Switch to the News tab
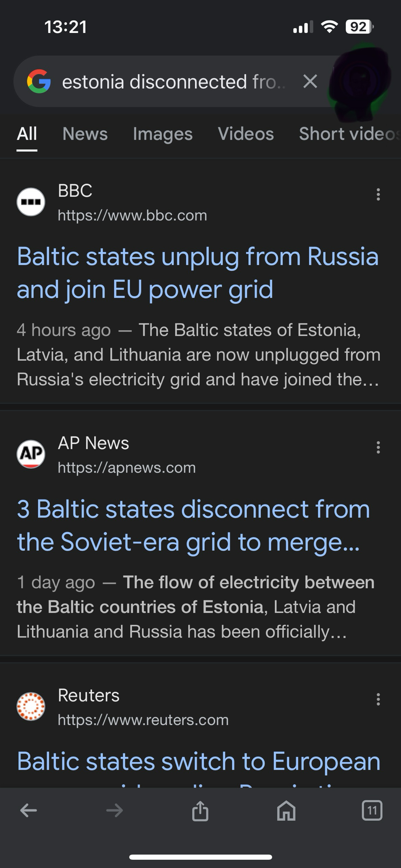 pos(85,134)
